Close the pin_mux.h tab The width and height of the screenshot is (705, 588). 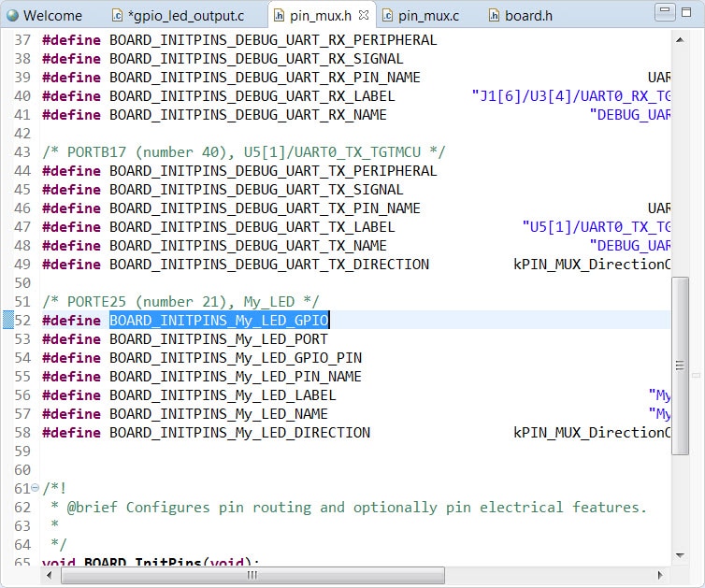[365, 15]
